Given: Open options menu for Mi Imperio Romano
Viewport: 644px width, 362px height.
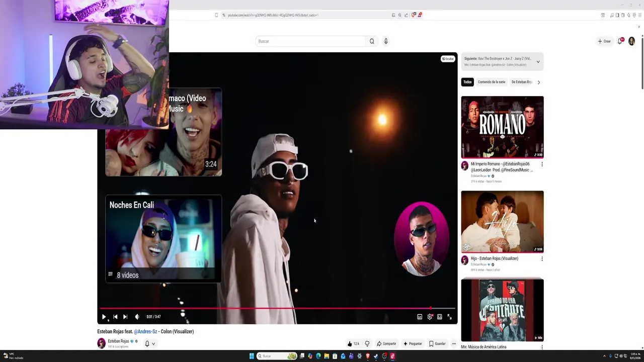Looking at the screenshot, I should [542, 164].
